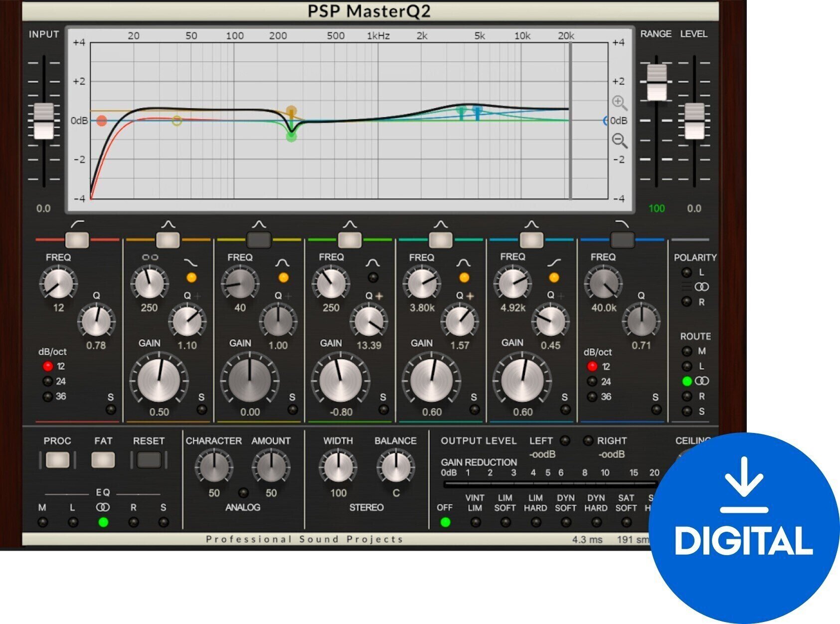Click the zoom-out magnifier on graph
Screen dimensions: 840x624
click(x=620, y=141)
